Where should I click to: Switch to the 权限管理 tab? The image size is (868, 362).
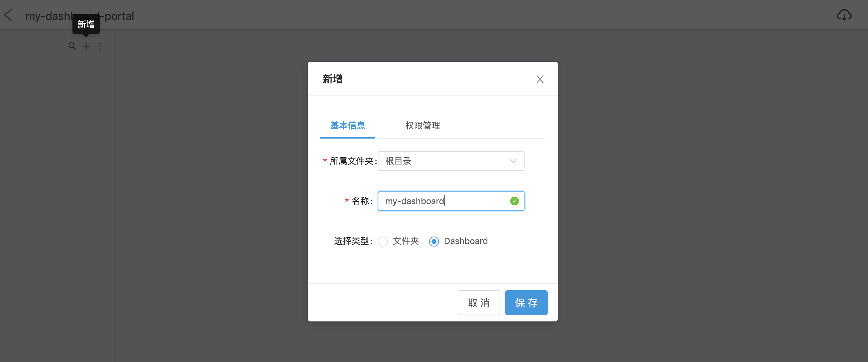pos(422,125)
